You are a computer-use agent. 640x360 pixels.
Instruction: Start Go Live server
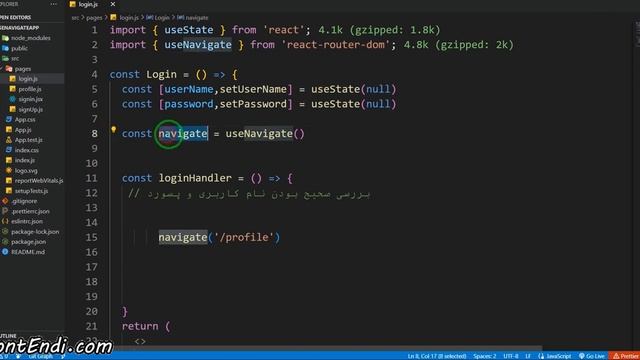(x=592, y=356)
